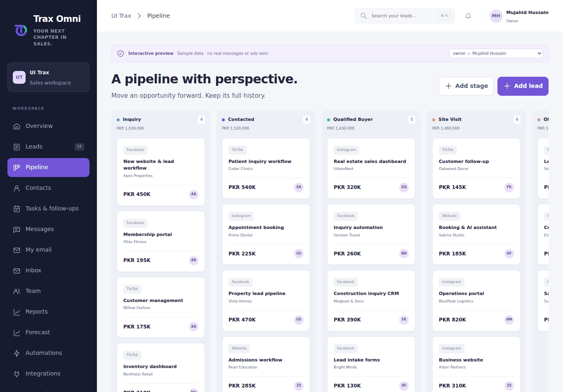Click the Add stage button
The width and height of the screenshot is (563, 392).
click(x=466, y=86)
